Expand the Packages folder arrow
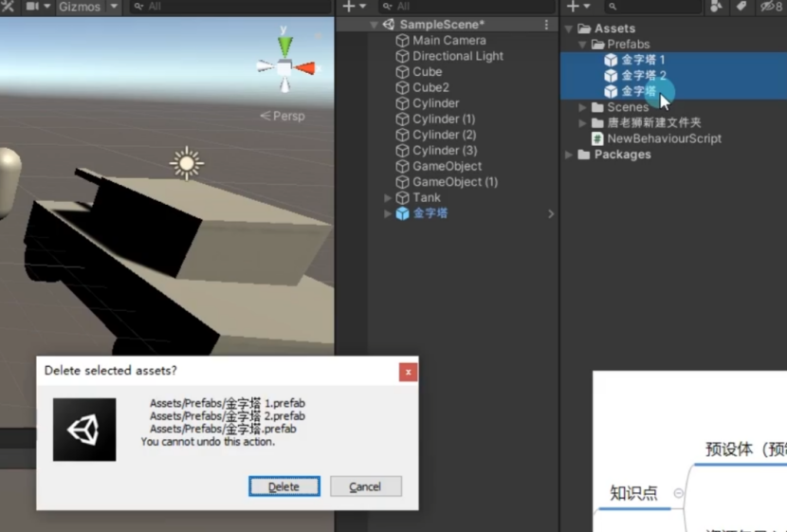The width and height of the screenshot is (787, 532). click(x=569, y=155)
